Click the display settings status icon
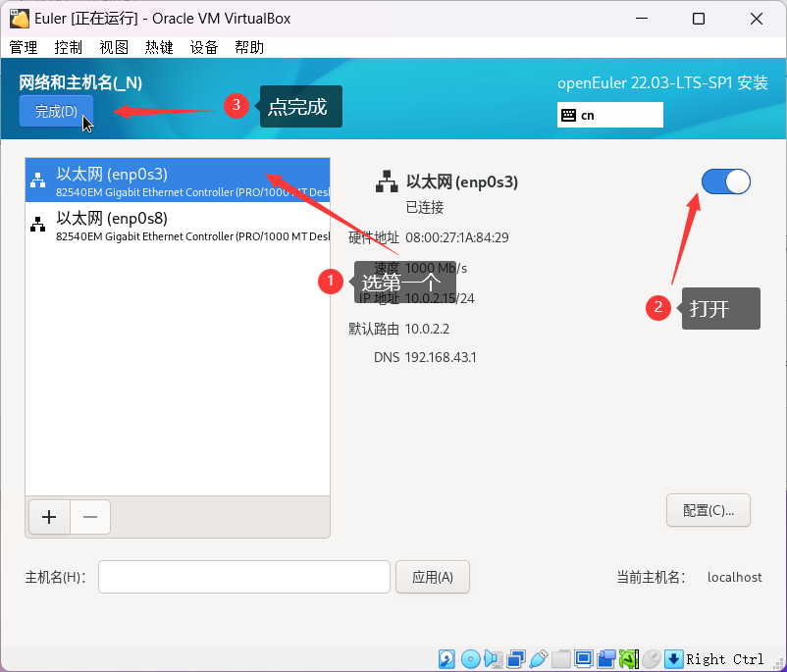787x672 pixels. pyautogui.click(x=584, y=659)
